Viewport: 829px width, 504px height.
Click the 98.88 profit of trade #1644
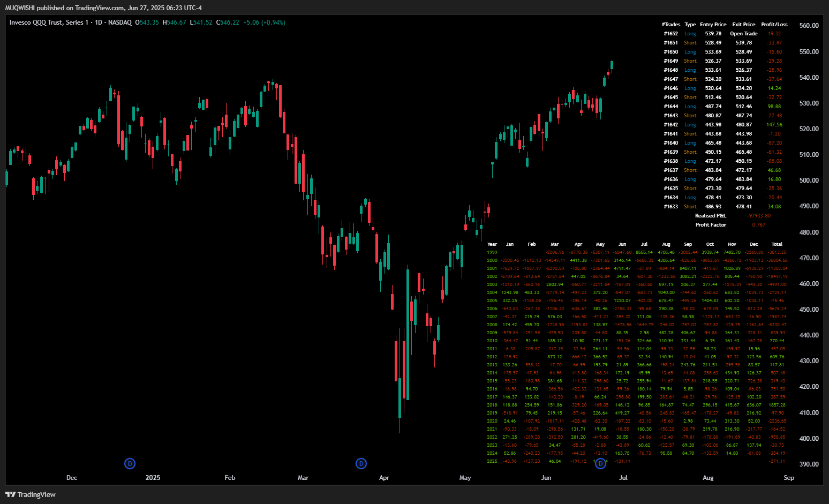pyautogui.click(x=774, y=107)
